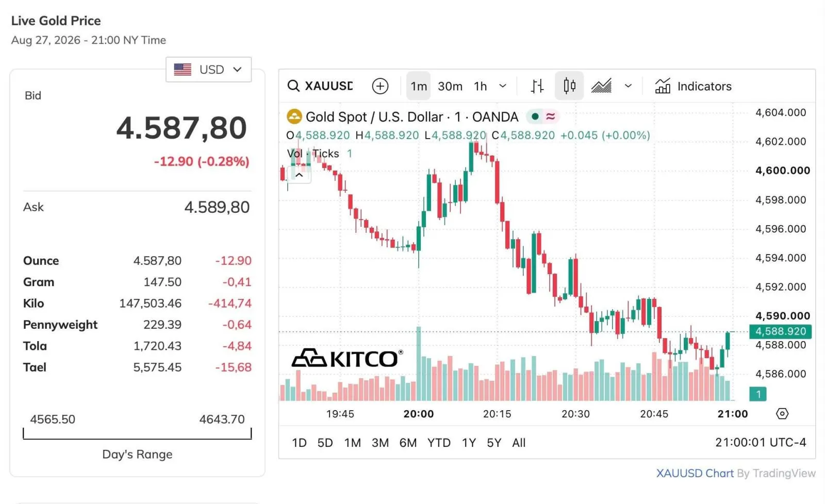
Task: Open the XAUUSD Chart TradingView link
Action: [695, 473]
